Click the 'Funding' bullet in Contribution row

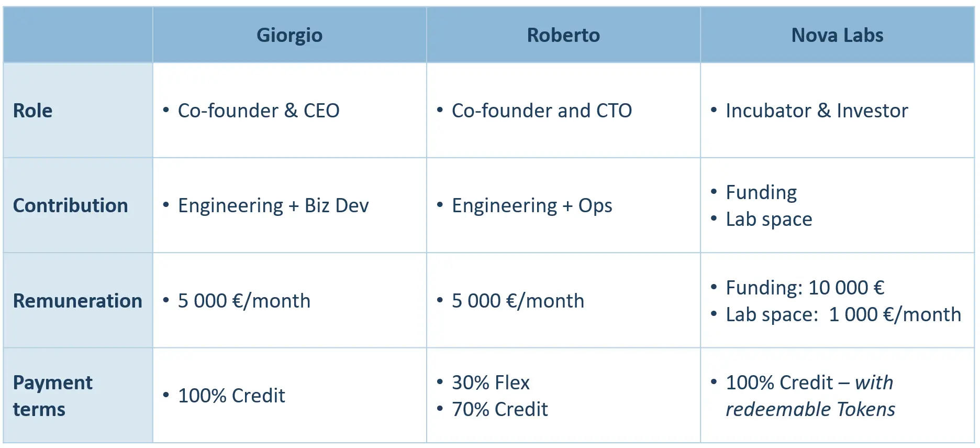[x=761, y=192]
